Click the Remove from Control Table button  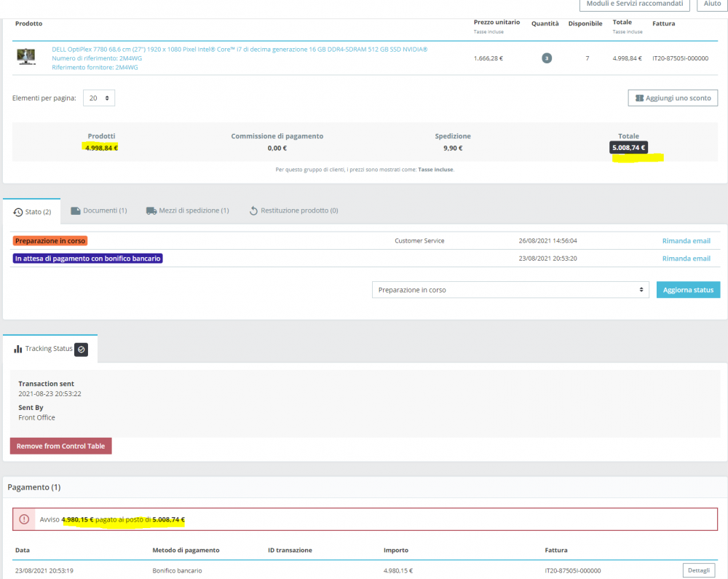[61, 446]
